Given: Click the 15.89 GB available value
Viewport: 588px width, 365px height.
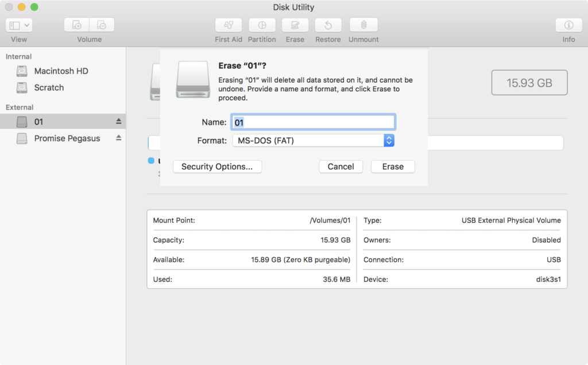Looking at the screenshot, I should tap(300, 259).
